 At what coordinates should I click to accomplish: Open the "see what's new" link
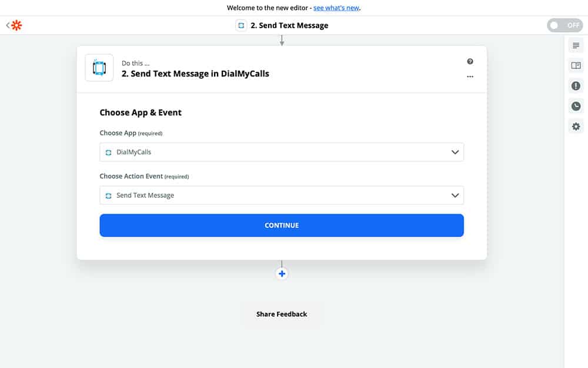point(336,8)
